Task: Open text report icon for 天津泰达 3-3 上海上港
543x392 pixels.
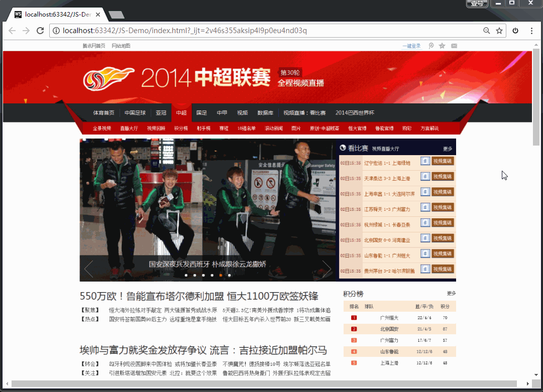Action: point(425,177)
